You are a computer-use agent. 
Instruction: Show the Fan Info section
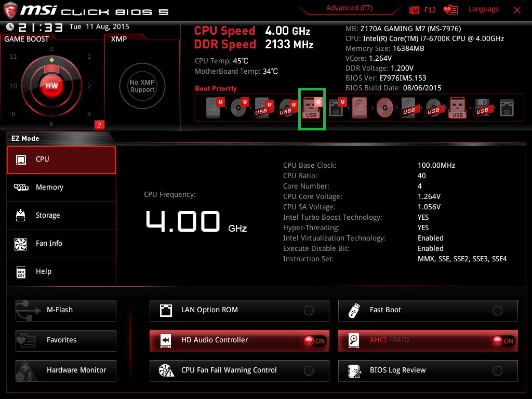pyautogui.click(x=61, y=244)
